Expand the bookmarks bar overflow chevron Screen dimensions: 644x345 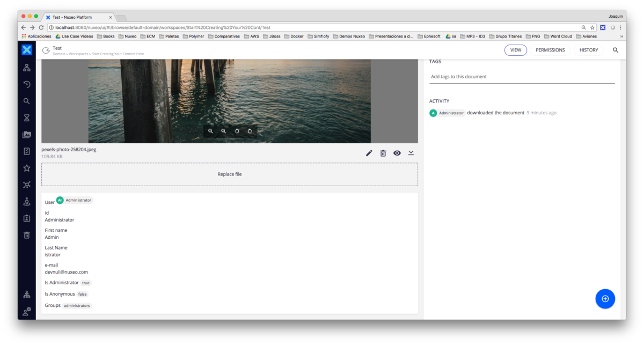click(x=621, y=36)
